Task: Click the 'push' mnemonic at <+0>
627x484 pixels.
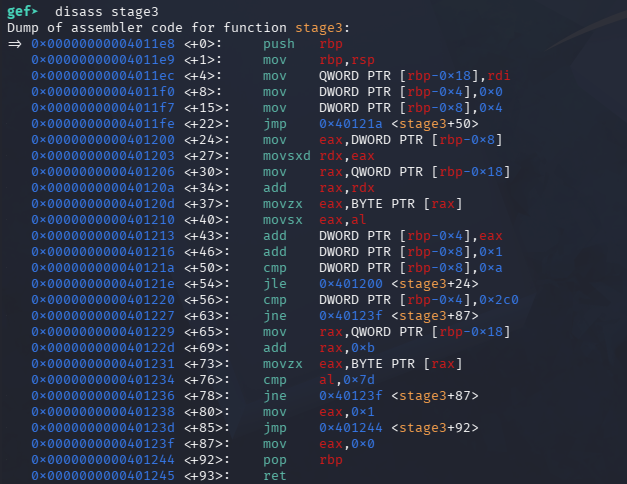Action: pos(279,44)
